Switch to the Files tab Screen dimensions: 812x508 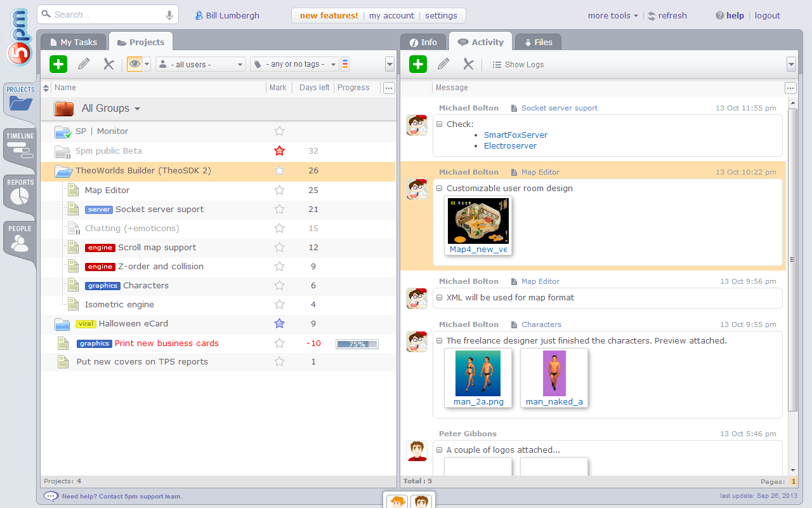click(537, 43)
